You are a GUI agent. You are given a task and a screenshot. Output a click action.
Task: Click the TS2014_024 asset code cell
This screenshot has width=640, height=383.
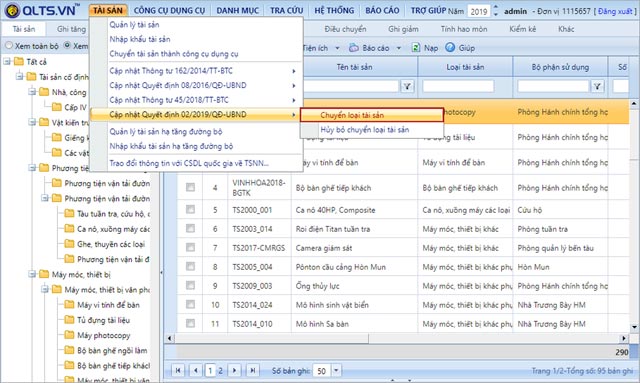click(x=252, y=305)
